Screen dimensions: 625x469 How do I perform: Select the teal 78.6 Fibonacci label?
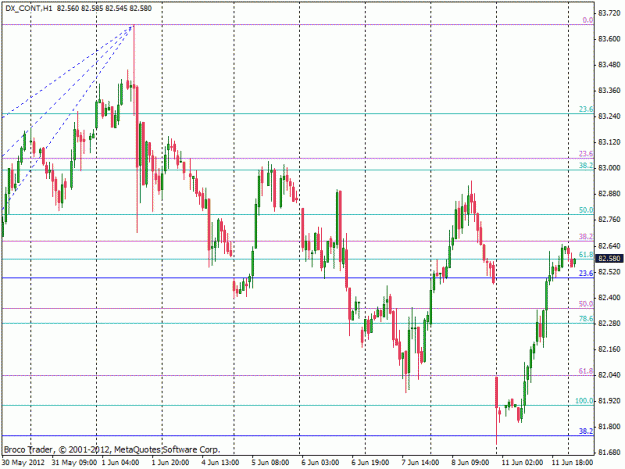[x=586, y=318]
